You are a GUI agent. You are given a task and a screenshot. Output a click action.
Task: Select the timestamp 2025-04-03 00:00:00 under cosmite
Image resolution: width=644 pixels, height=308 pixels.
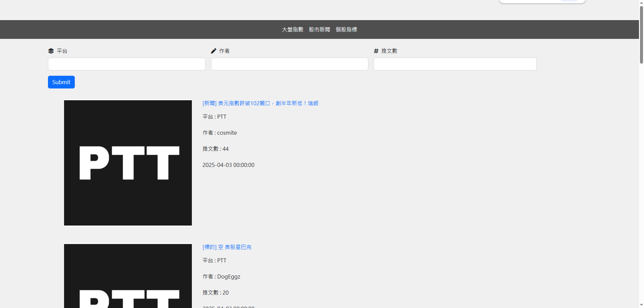[x=228, y=165]
